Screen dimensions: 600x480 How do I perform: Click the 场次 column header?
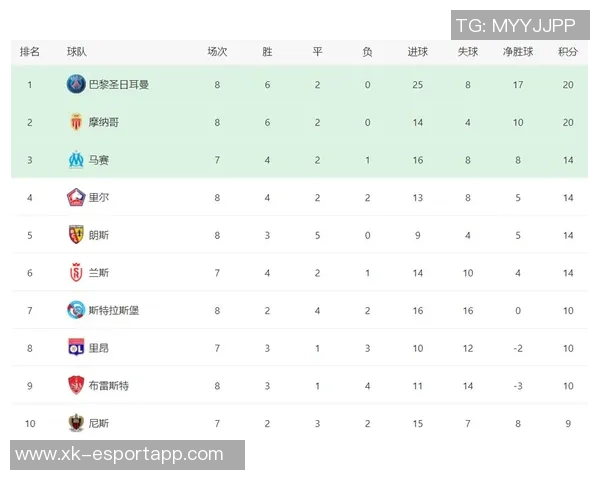pos(217,51)
